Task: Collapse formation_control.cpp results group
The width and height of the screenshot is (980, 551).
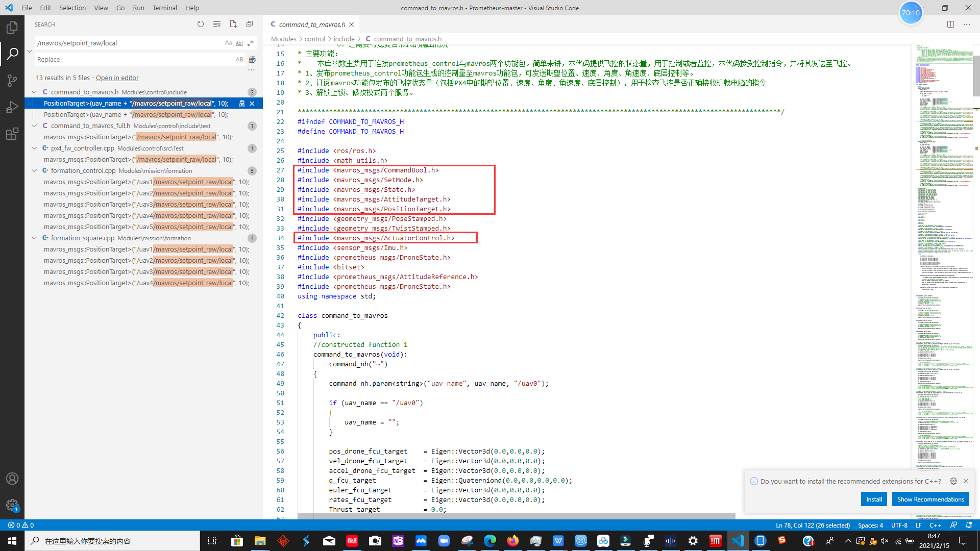Action: [x=34, y=170]
